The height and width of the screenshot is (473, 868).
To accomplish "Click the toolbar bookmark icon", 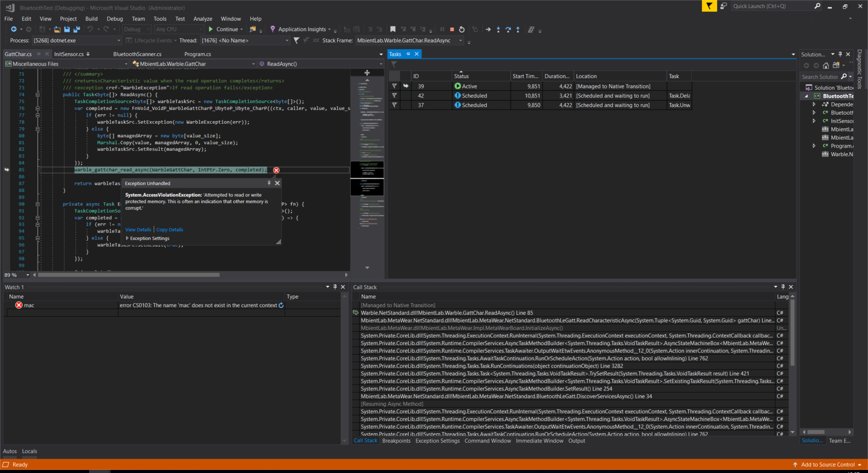I will (393, 29).
